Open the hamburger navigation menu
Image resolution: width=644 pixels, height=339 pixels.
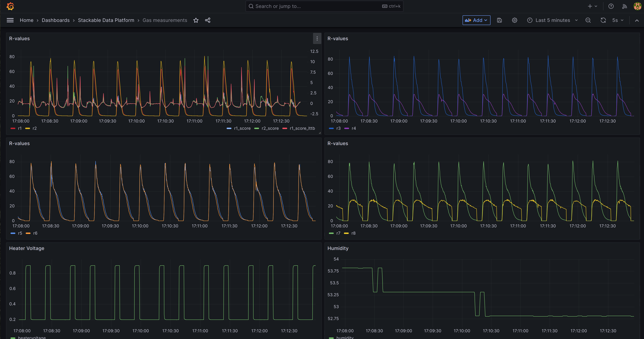[10, 20]
